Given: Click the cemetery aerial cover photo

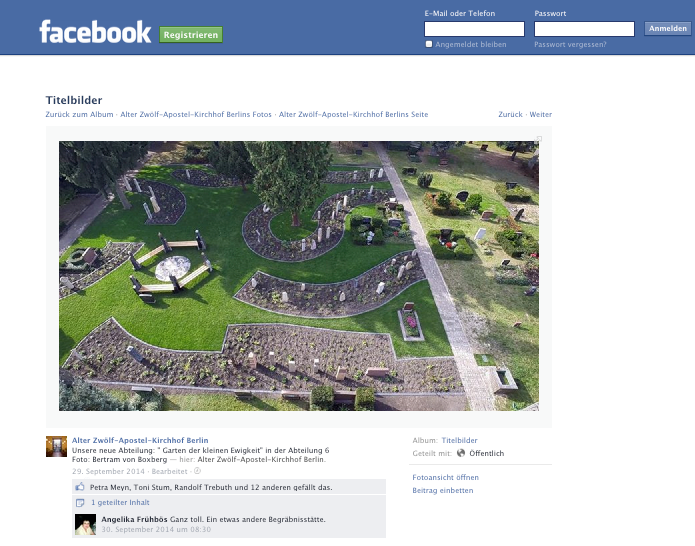Looking at the screenshot, I should pos(299,276).
